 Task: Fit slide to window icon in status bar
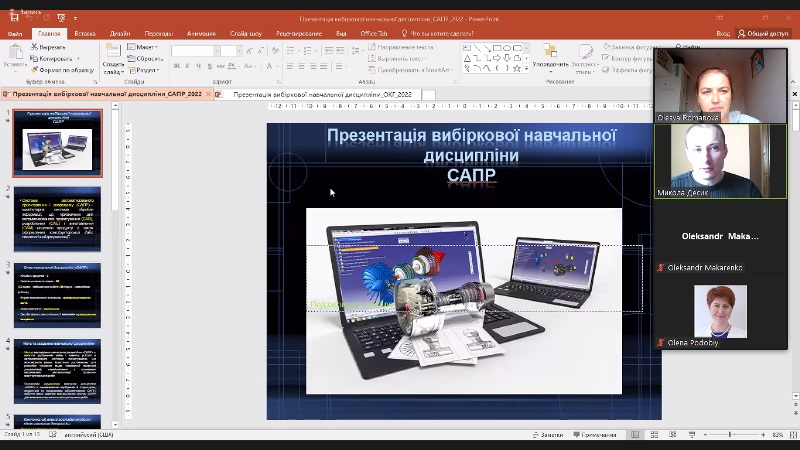click(793, 435)
